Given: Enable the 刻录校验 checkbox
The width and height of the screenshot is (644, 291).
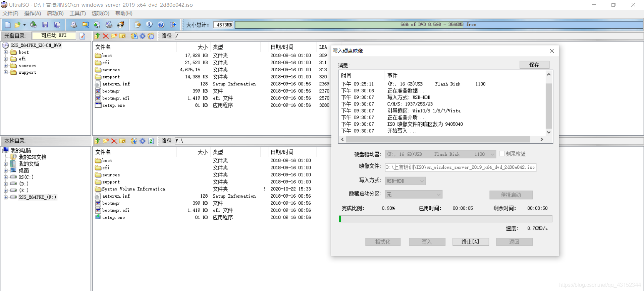Looking at the screenshot, I should 502,154.
